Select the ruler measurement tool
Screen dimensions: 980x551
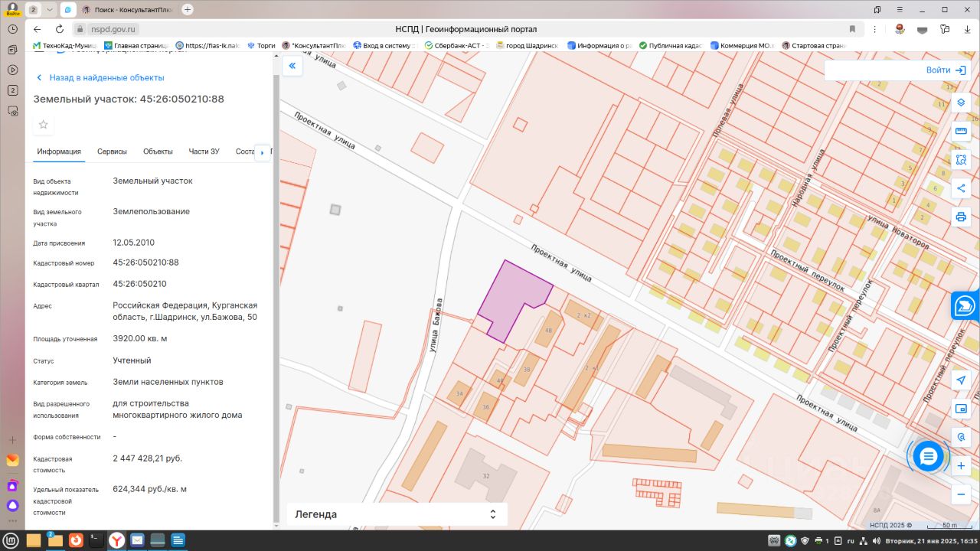(x=961, y=131)
